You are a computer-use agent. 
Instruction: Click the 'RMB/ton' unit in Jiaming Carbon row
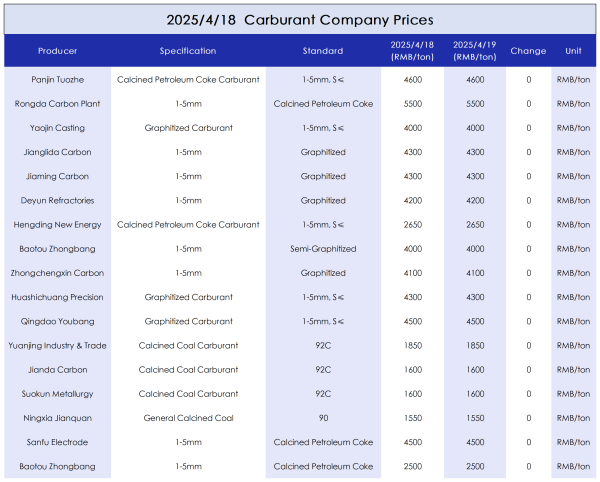573,176
